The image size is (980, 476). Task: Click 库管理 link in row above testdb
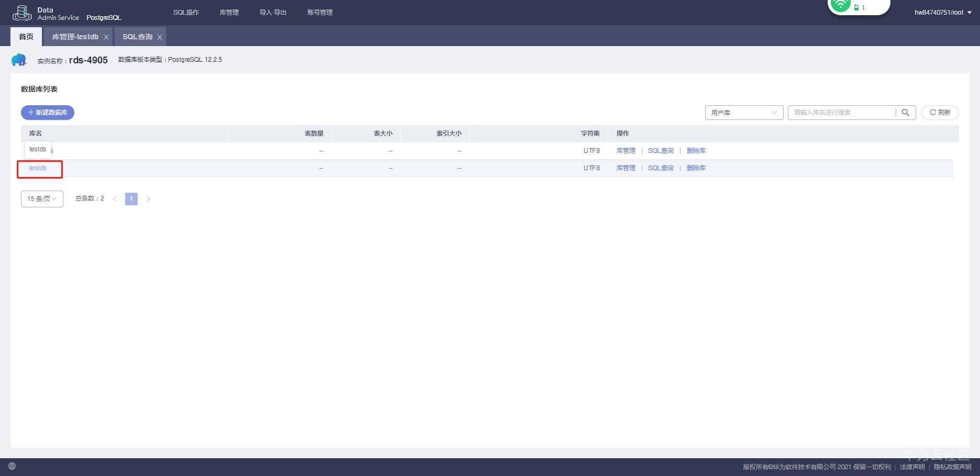coord(626,151)
